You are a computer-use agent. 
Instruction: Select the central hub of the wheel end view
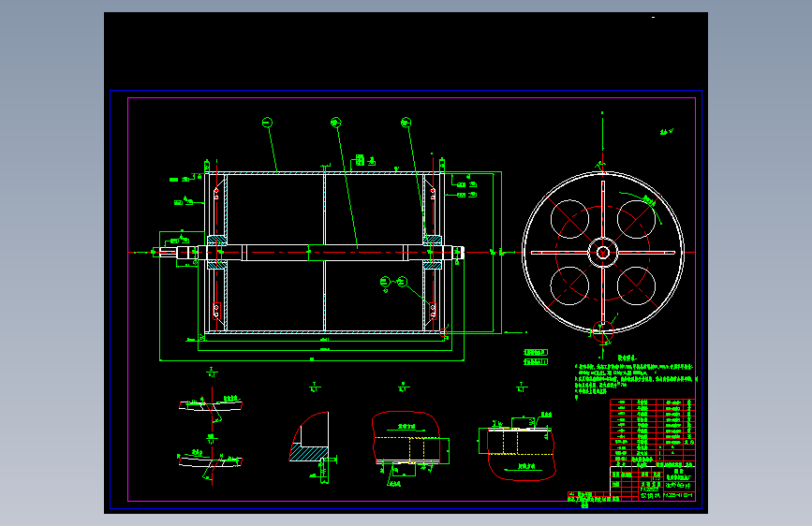click(603, 253)
